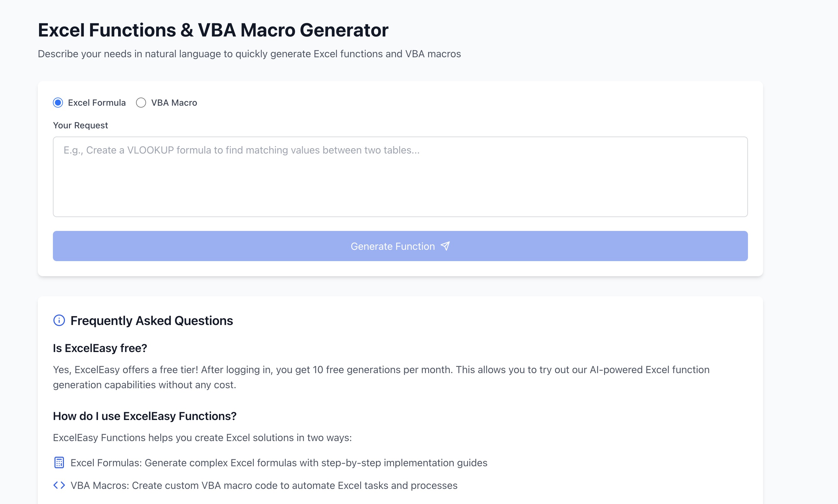Click the VBA Macros list item text
Screen dimensions: 838x504
coord(264,485)
